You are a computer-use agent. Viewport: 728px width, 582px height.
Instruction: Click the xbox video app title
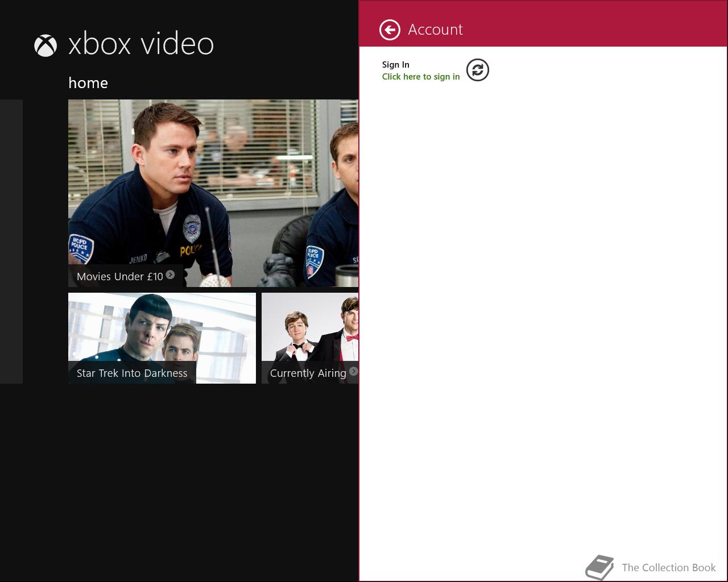coord(141,44)
